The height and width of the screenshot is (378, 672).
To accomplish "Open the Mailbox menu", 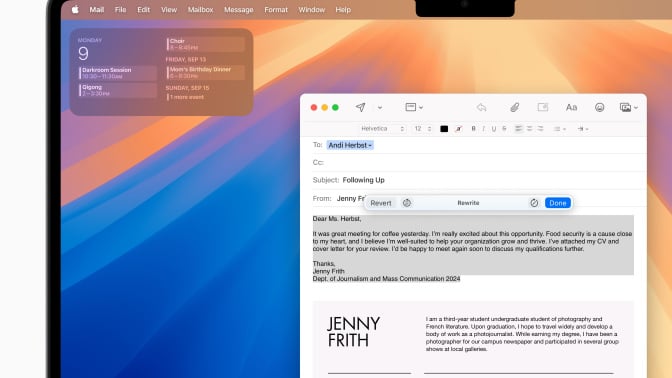I will pyautogui.click(x=200, y=9).
